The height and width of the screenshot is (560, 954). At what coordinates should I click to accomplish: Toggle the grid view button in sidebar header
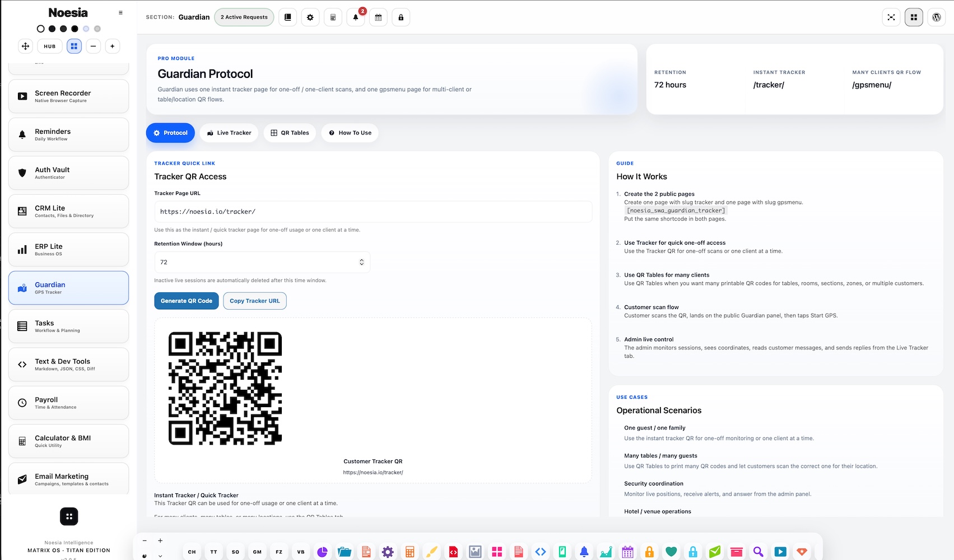pyautogui.click(x=74, y=46)
